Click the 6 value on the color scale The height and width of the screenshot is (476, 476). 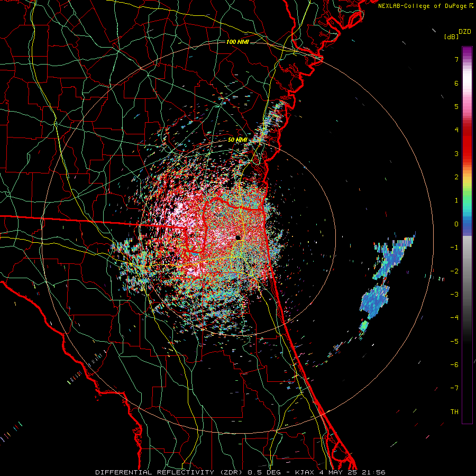point(456,83)
